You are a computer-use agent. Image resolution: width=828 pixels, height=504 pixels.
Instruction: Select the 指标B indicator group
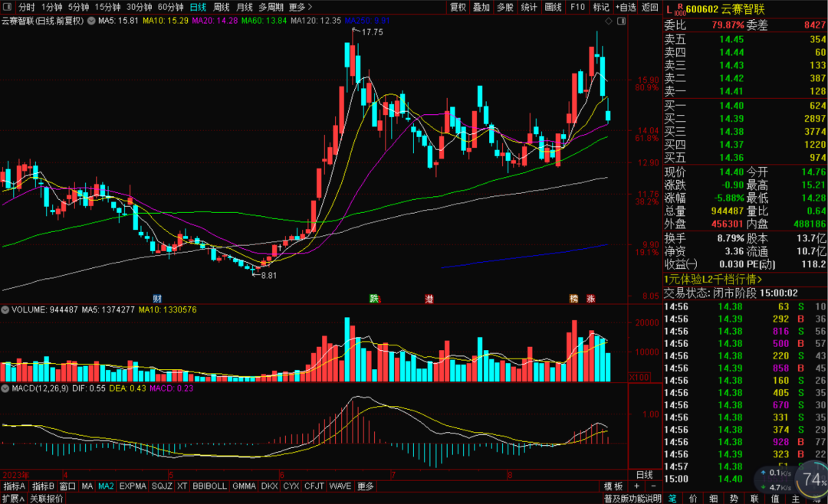tap(43, 486)
